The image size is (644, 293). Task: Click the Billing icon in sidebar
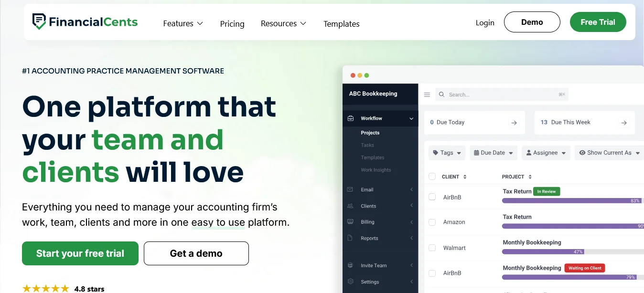[350, 222]
